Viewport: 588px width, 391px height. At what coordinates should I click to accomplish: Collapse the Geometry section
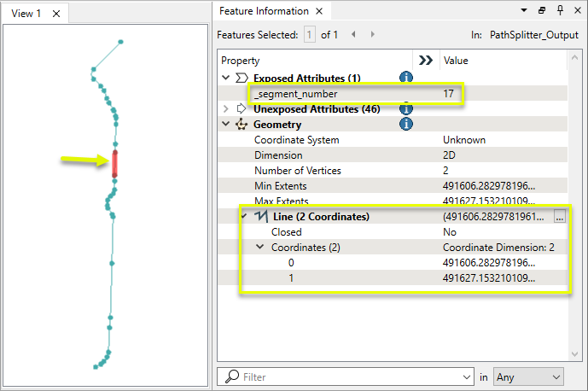(226, 124)
